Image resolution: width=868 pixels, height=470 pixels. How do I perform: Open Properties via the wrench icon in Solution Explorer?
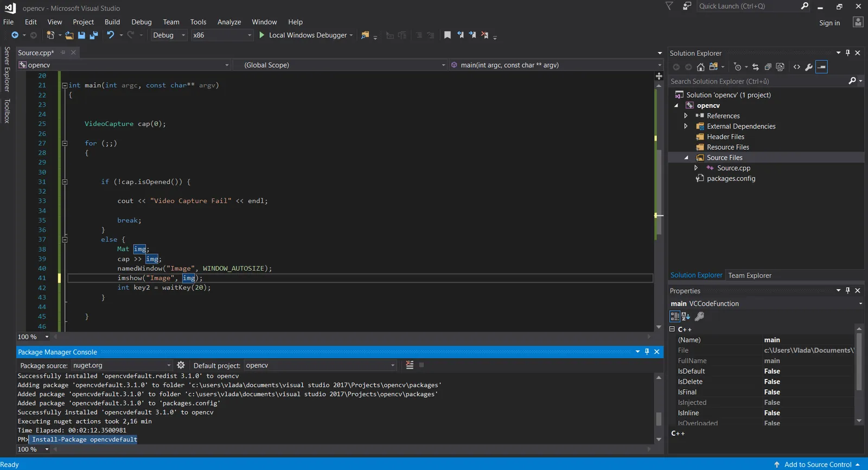coord(809,67)
